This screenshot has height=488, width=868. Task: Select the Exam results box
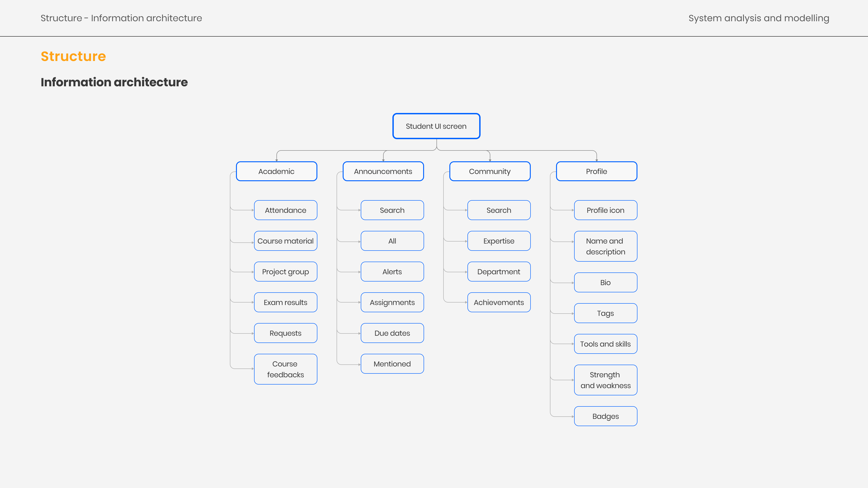point(285,302)
